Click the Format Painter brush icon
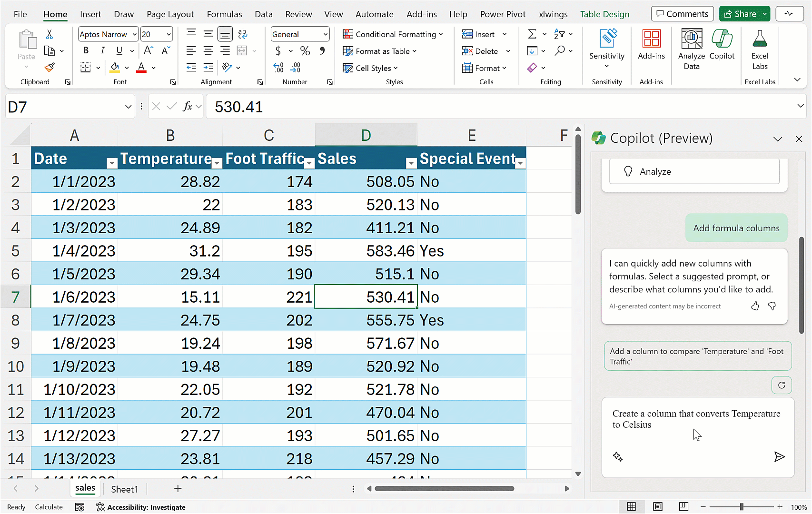The height and width of the screenshot is (514, 812). tap(50, 68)
